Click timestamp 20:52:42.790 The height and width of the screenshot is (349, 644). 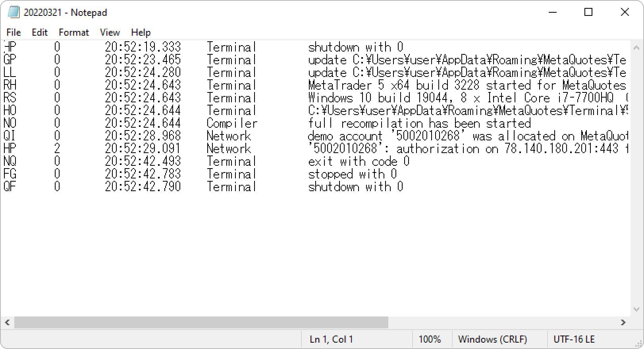coord(143,187)
